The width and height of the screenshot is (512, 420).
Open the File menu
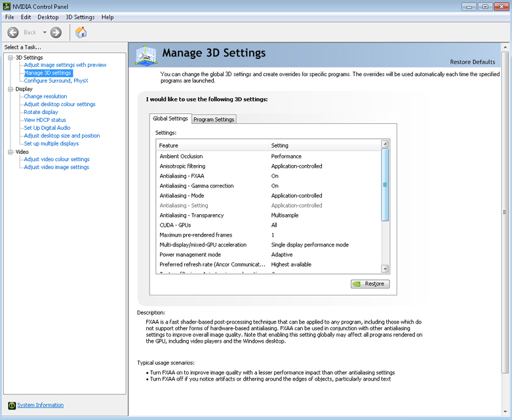[x=9, y=17]
